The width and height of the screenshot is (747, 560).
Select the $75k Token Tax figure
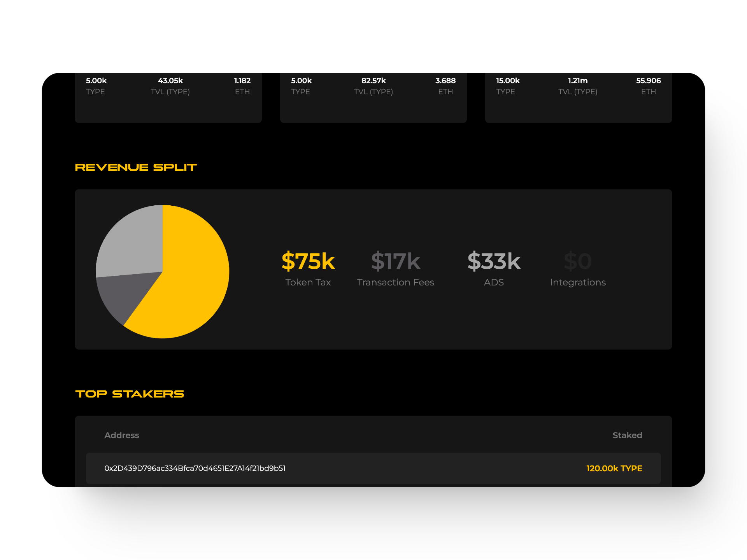click(x=308, y=261)
